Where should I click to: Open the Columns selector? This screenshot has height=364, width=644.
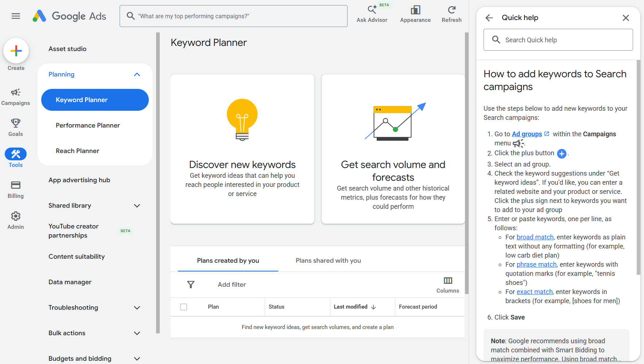[x=448, y=285]
